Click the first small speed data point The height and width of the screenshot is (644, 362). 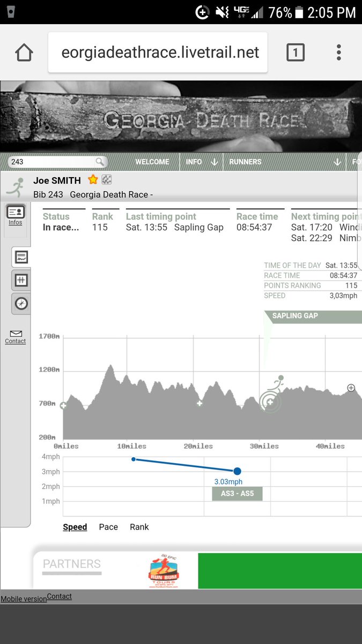pyautogui.click(x=134, y=459)
